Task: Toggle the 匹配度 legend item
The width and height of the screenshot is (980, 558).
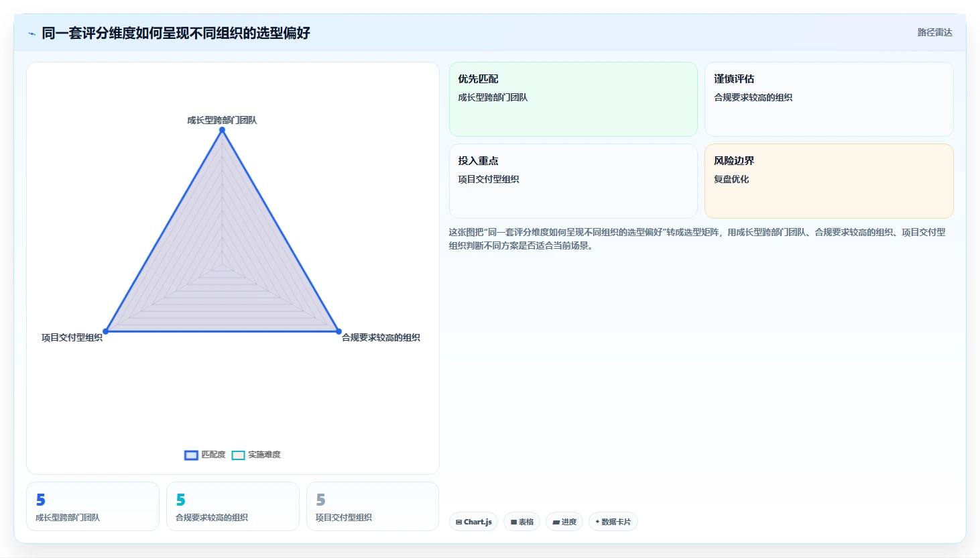Action: coord(205,455)
